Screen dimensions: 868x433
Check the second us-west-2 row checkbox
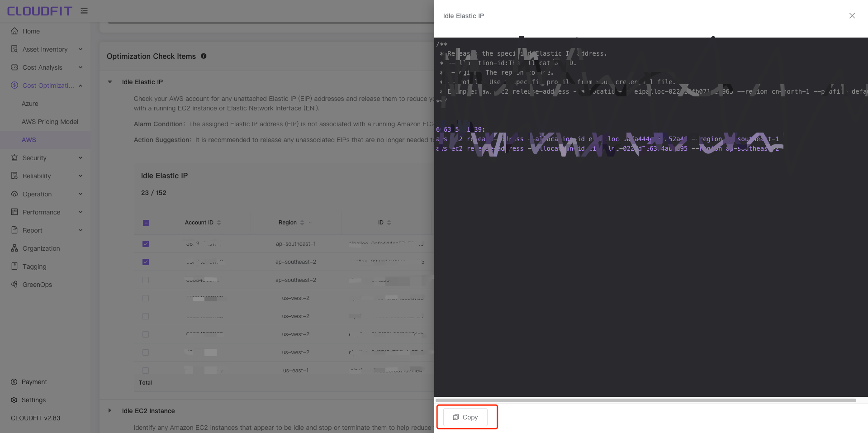point(146,316)
